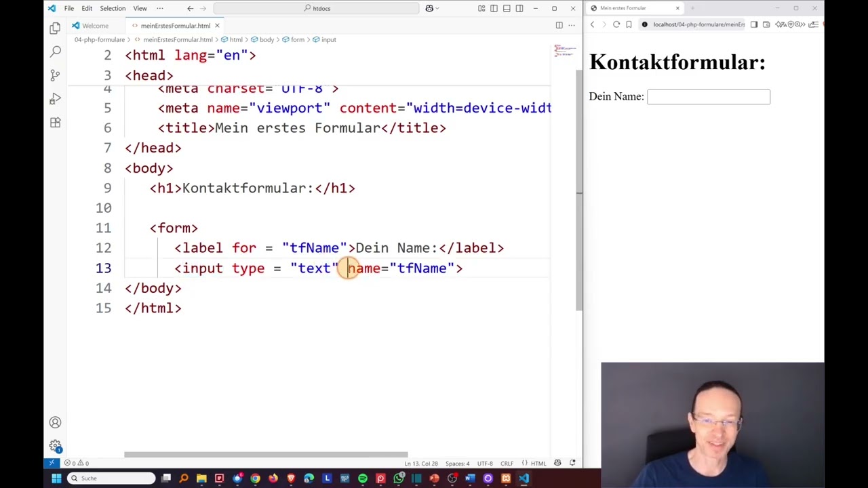Open Source Control view in the activity bar
This screenshot has width=868, height=488.
(55, 75)
